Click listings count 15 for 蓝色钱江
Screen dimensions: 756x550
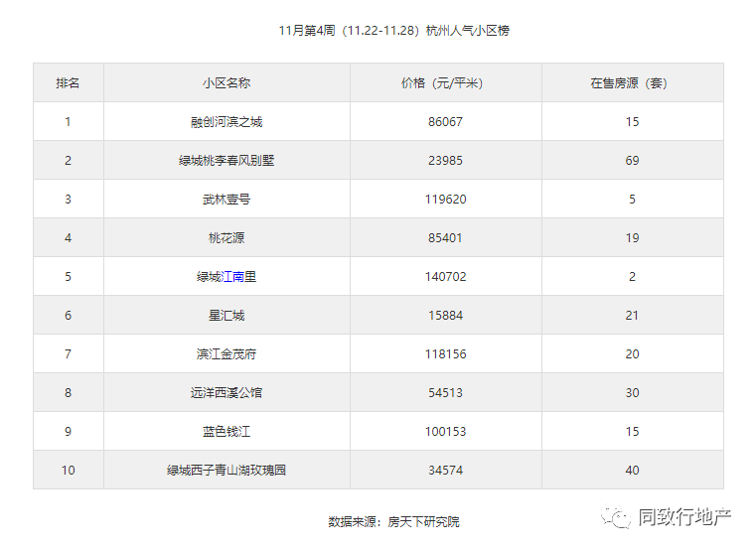coord(632,432)
